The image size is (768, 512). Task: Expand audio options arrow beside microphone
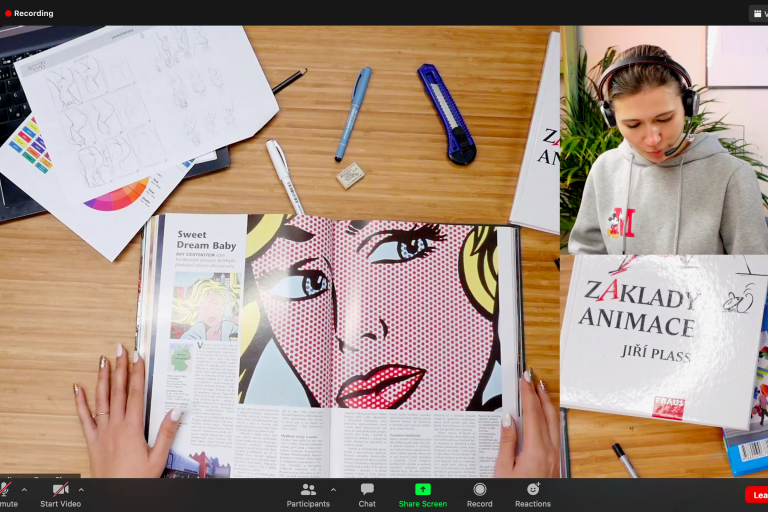(x=24, y=490)
